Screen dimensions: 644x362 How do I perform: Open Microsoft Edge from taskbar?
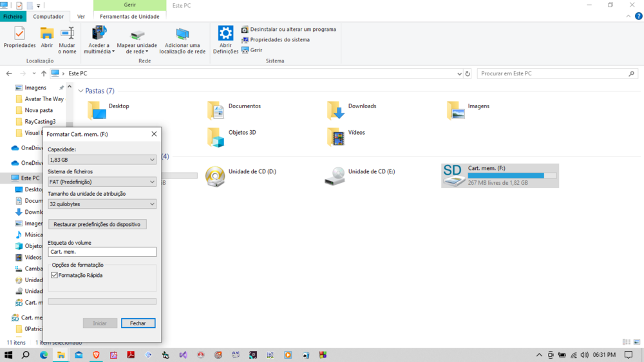coord(44,355)
